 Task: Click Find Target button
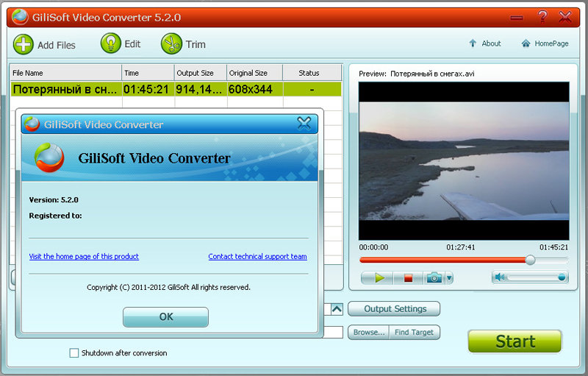pos(414,333)
